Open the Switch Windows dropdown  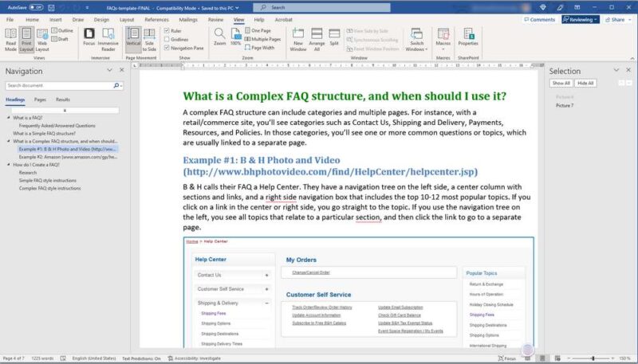pyautogui.click(x=416, y=40)
